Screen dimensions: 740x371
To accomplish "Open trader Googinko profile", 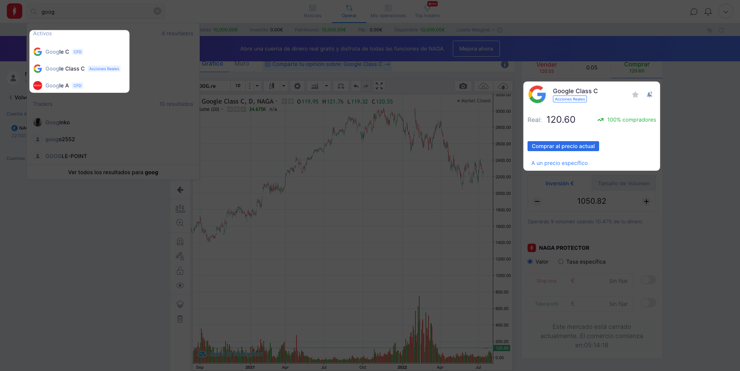I will [113, 122].
